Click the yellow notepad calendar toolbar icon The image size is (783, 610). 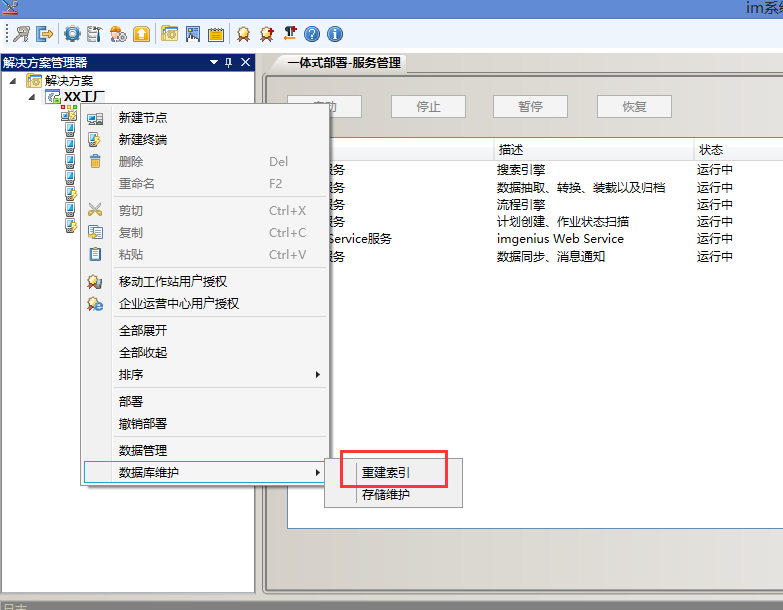coord(215,34)
